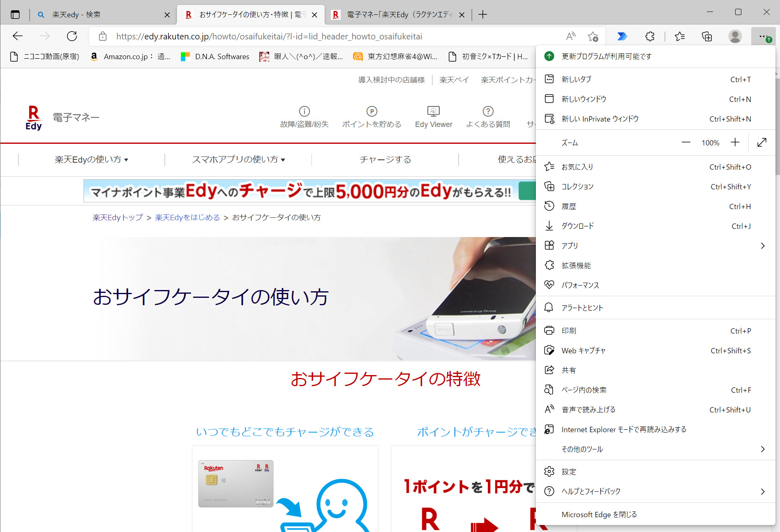
Task: Open ニコニコ動画(原宿) bookmark
Action: pos(44,57)
